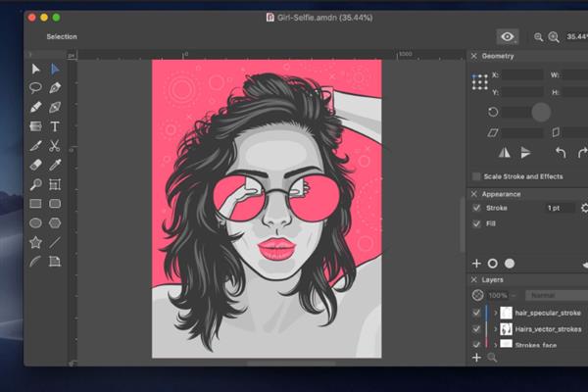Close the Appearance panel
This screenshot has height=392, width=588.
click(x=474, y=194)
